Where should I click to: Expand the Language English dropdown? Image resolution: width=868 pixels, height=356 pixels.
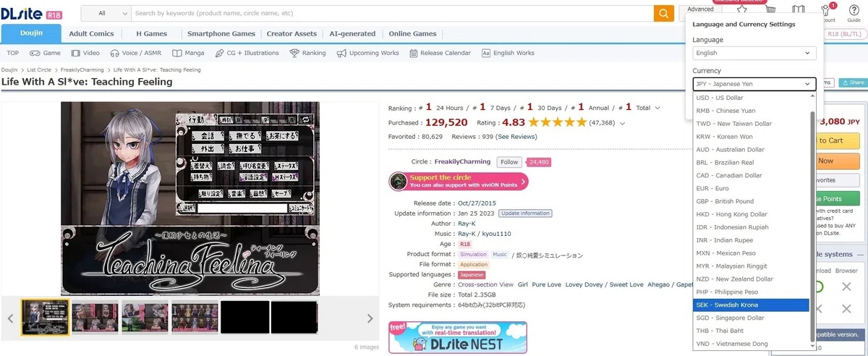pos(754,53)
